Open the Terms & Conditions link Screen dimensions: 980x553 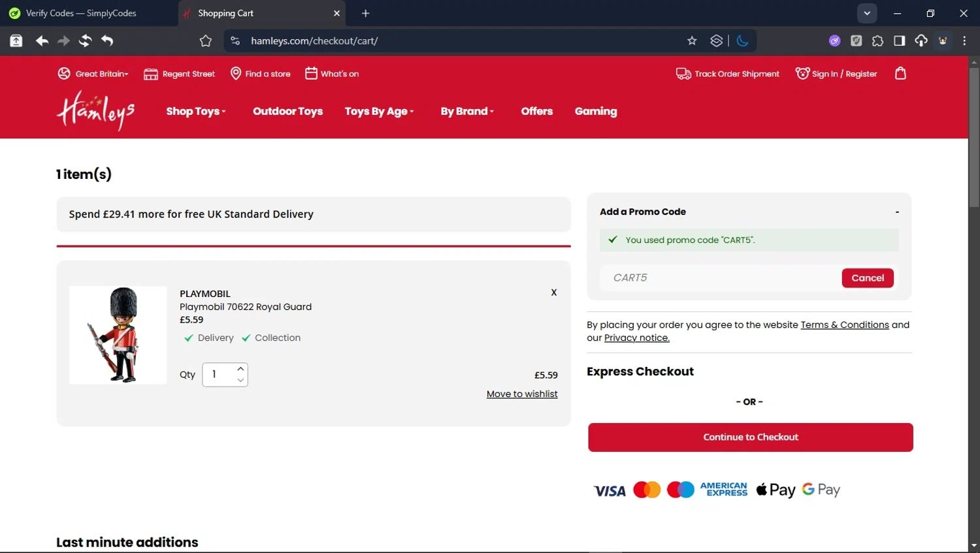tap(845, 324)
